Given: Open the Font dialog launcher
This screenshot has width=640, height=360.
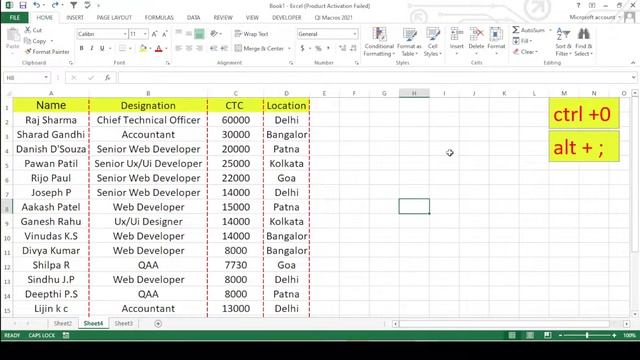Looking at the screenshot, I should 168,63.
